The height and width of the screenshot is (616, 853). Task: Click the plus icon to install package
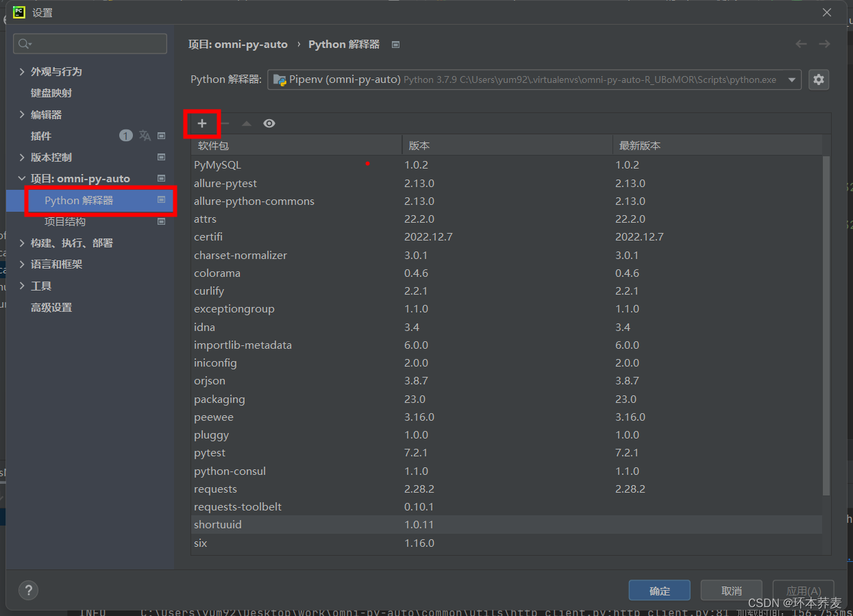point(202,123)
